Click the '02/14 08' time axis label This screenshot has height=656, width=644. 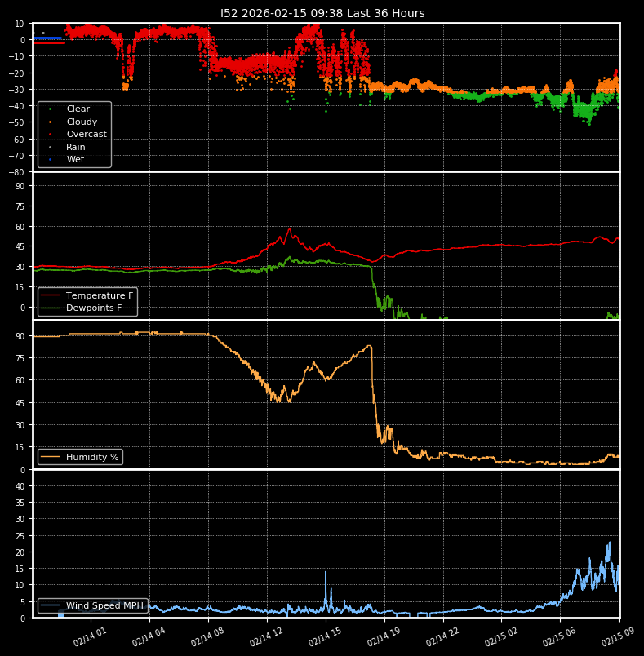(x=209, y=636)
